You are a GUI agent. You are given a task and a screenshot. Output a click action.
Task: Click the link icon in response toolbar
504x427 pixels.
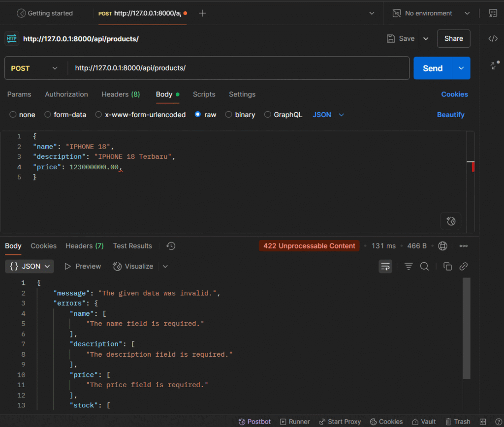[x=463, y=266]
